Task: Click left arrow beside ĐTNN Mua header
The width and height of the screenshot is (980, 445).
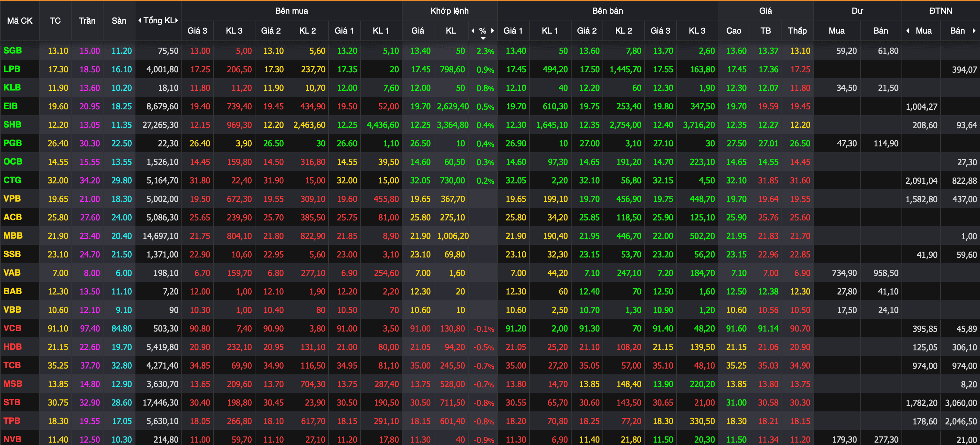Action: [908, 31]
